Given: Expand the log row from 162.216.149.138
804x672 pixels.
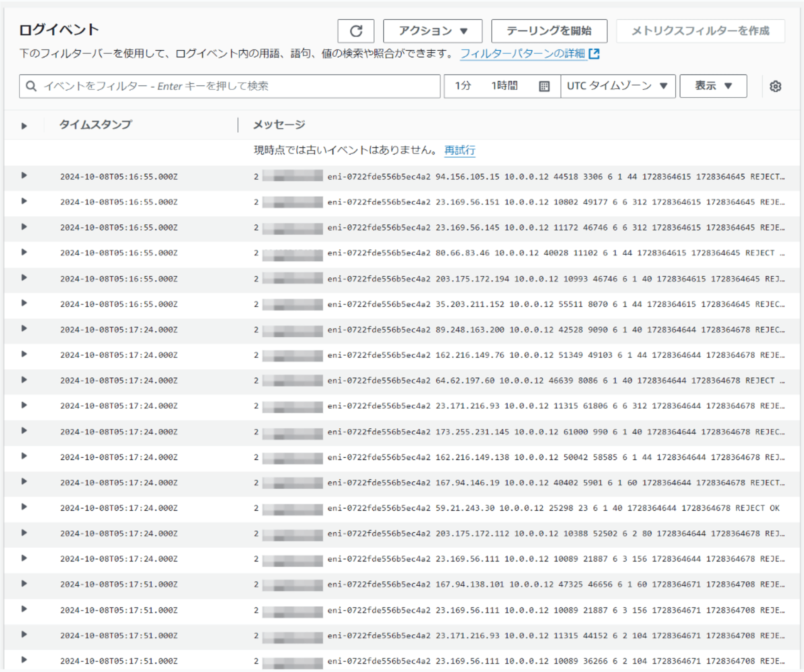Looking at the screenshot, I should 24,456.
